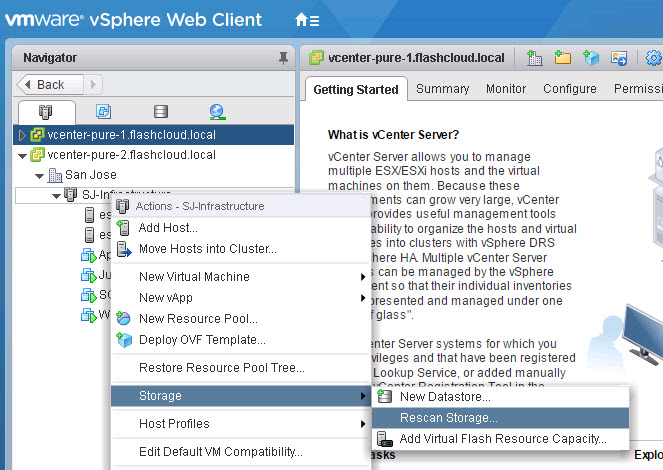Switch to Hosts and Clusters view icon
This screenshot has height=470, width=663.
[45, 112]
